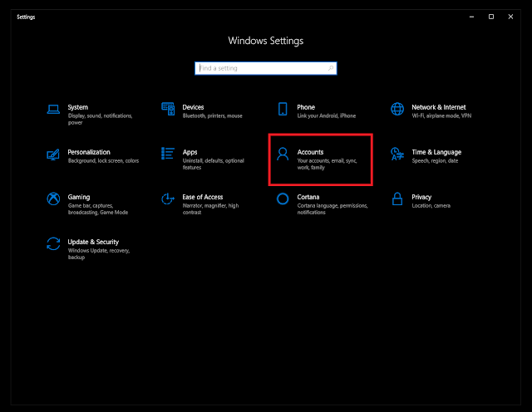Open the Cortana label
Screen dimensions: 532x412
click(x=308, y=197)
